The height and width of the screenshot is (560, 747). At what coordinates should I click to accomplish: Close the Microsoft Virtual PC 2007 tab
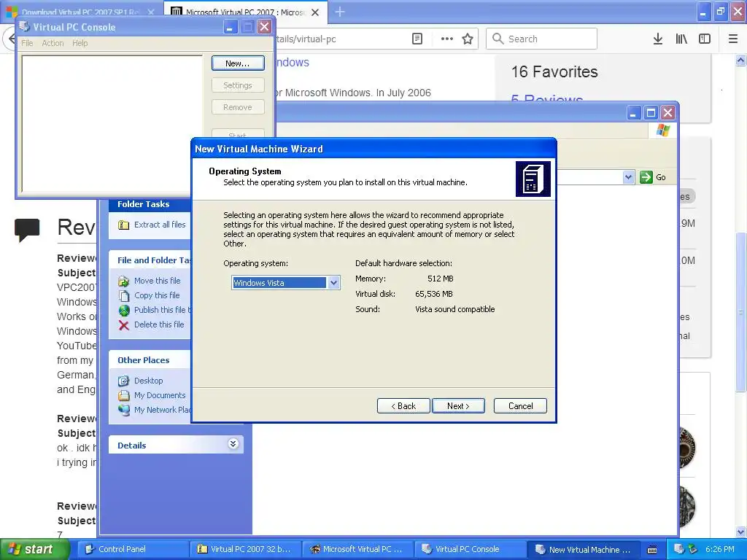coord(315,12)
